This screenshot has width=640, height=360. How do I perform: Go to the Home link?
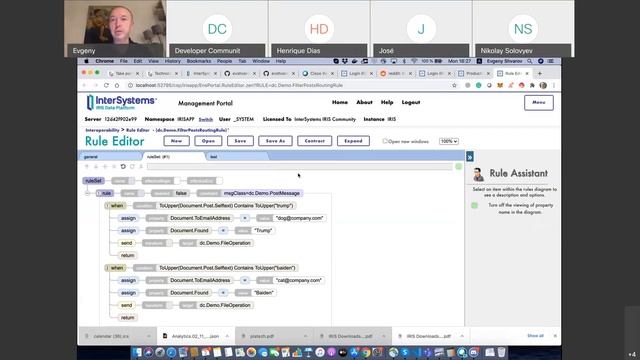(340, 102)
